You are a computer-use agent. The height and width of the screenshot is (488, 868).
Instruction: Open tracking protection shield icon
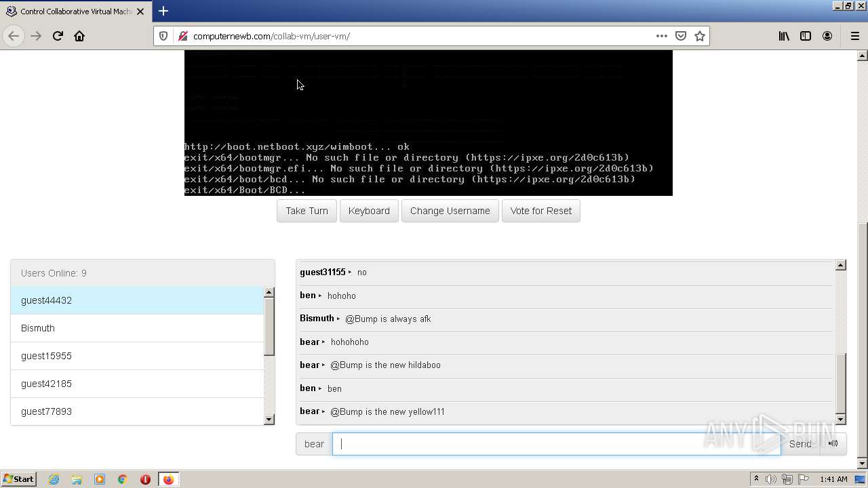click(x=163, y=36)
